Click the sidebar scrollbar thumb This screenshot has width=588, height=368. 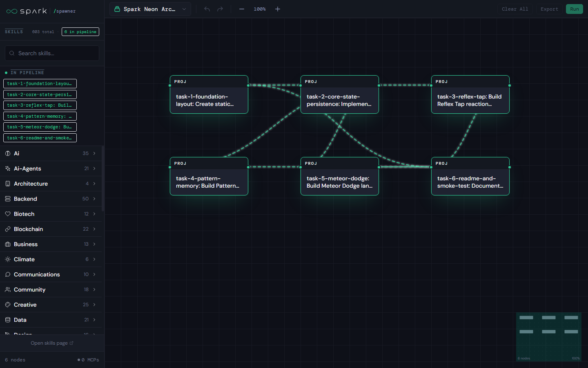tap(103, 179)
